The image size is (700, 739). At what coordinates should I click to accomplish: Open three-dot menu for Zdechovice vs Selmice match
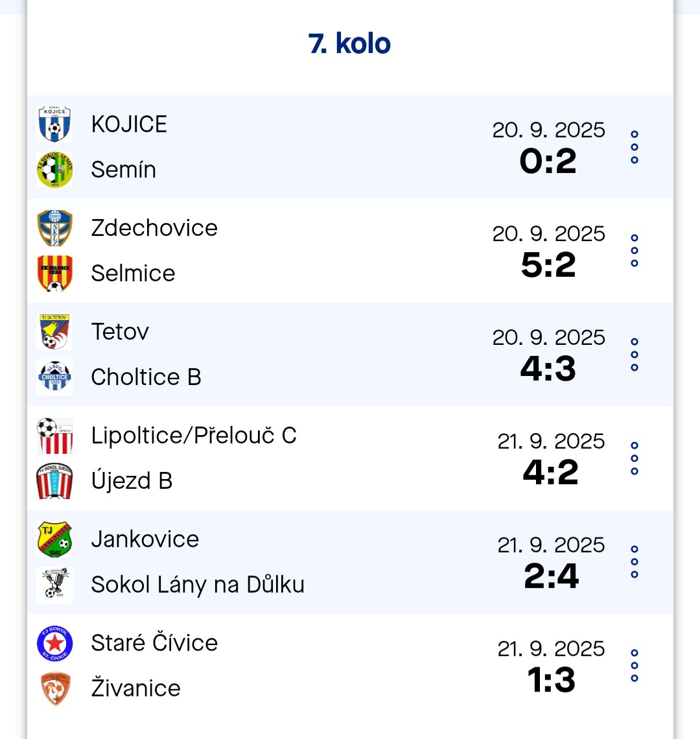635,251
